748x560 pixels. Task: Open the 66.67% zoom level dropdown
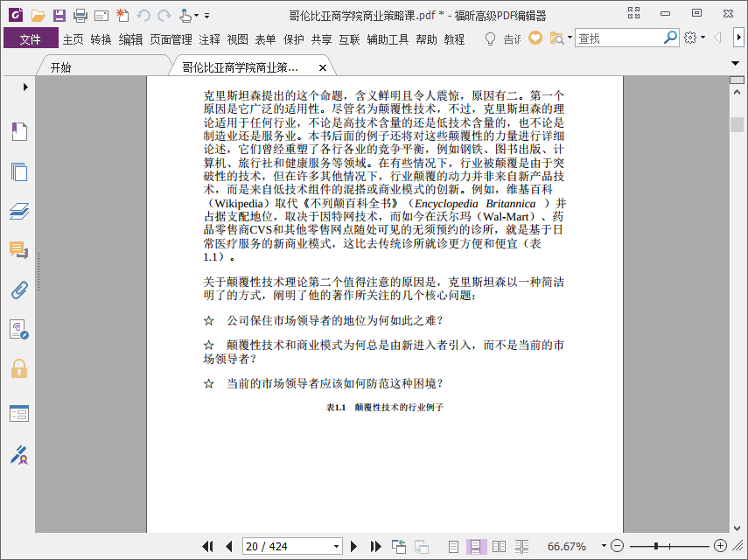click(x=604, y=546)
